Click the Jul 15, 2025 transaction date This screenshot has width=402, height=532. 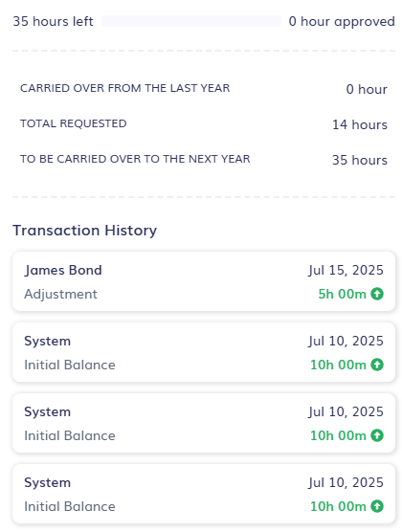coord(346,270)
